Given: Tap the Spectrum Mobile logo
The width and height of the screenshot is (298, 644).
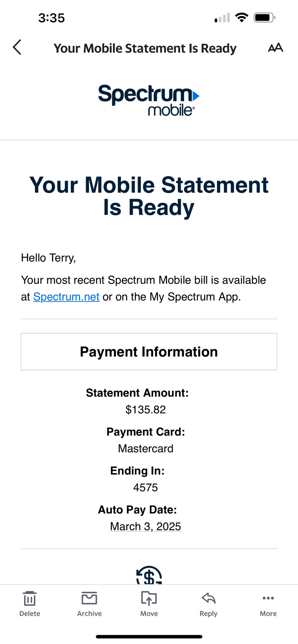Looking at the screenshot, I should 148,100.
